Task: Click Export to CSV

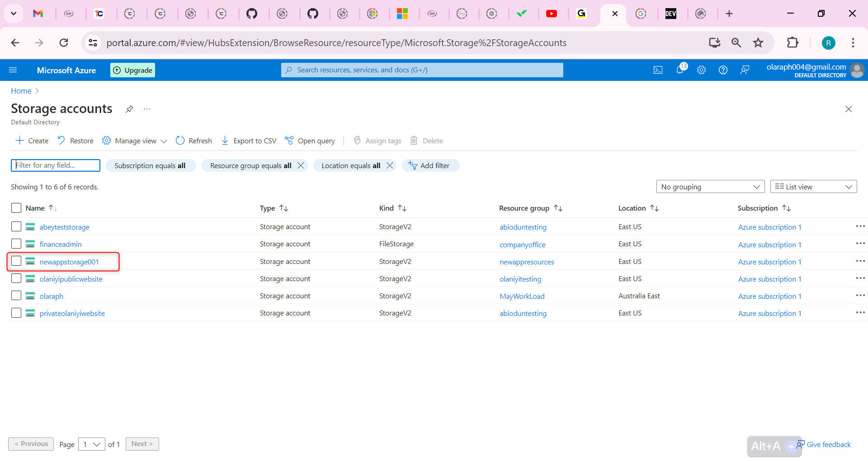Action: pyautogui.click(x=249, y=141)
